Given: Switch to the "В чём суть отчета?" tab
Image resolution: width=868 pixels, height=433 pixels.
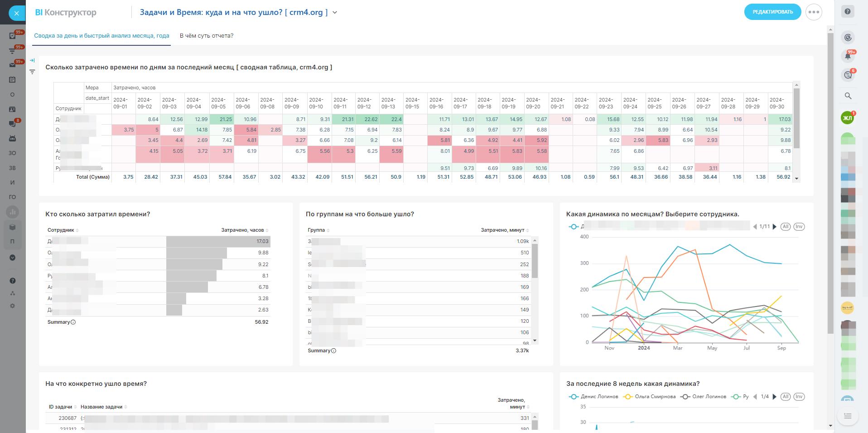Looking at the screenshot, I should pos(206,36).
